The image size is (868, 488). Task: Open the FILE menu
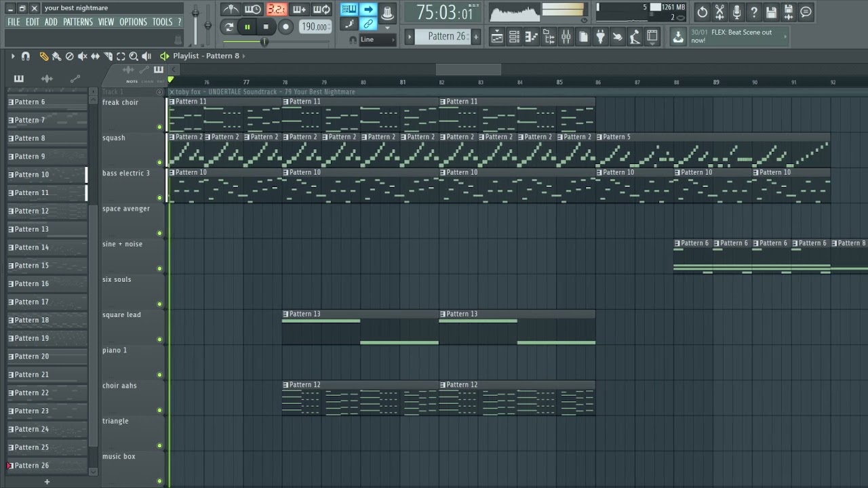[x=14, y=22]
